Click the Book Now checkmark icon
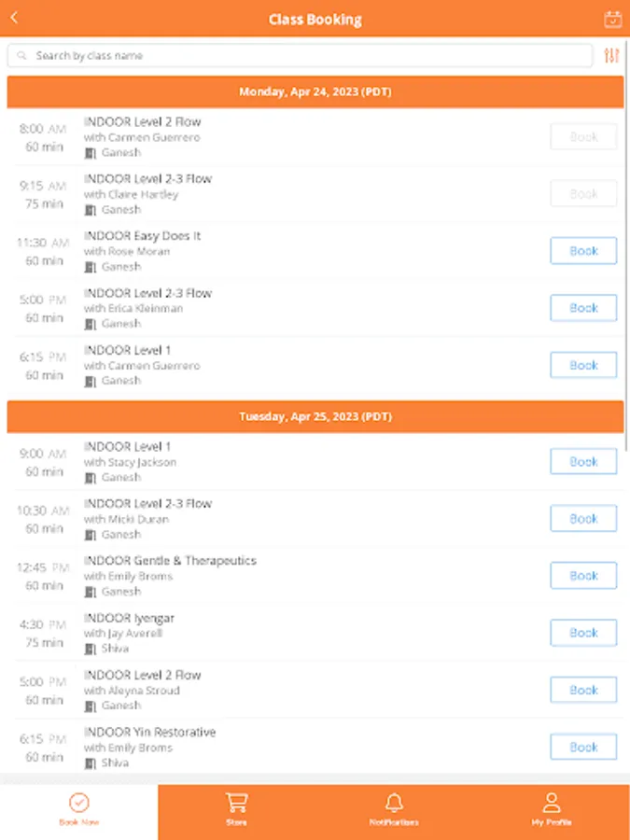630x840 pixels. click(79, 803)
